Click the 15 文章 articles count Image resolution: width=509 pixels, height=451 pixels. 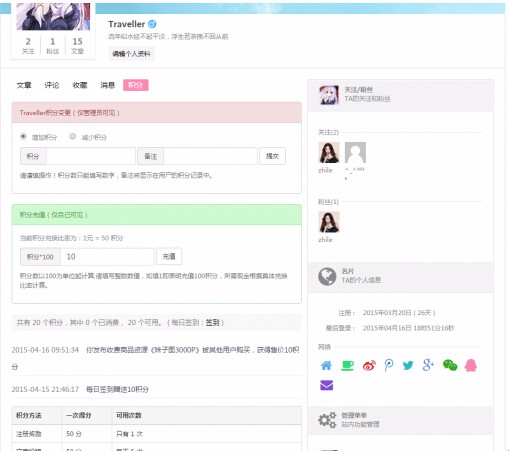click(77, 46)
